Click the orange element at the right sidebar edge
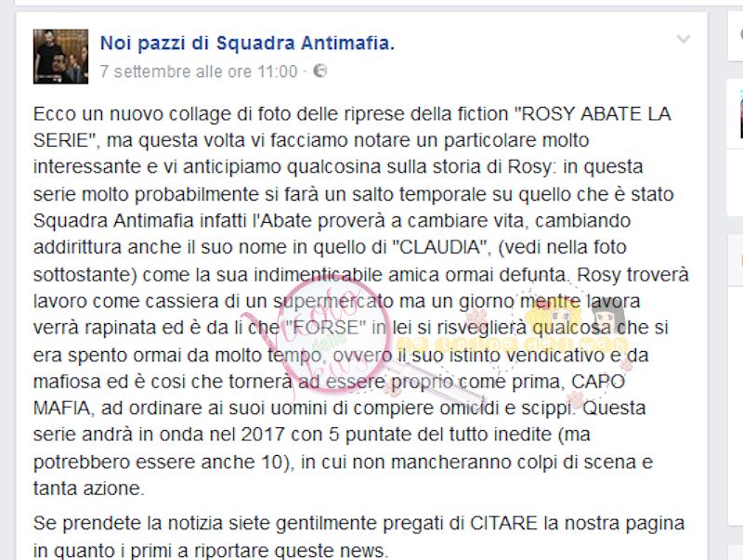The width and height of the screenshot is (743, 560). coord(741,260)
